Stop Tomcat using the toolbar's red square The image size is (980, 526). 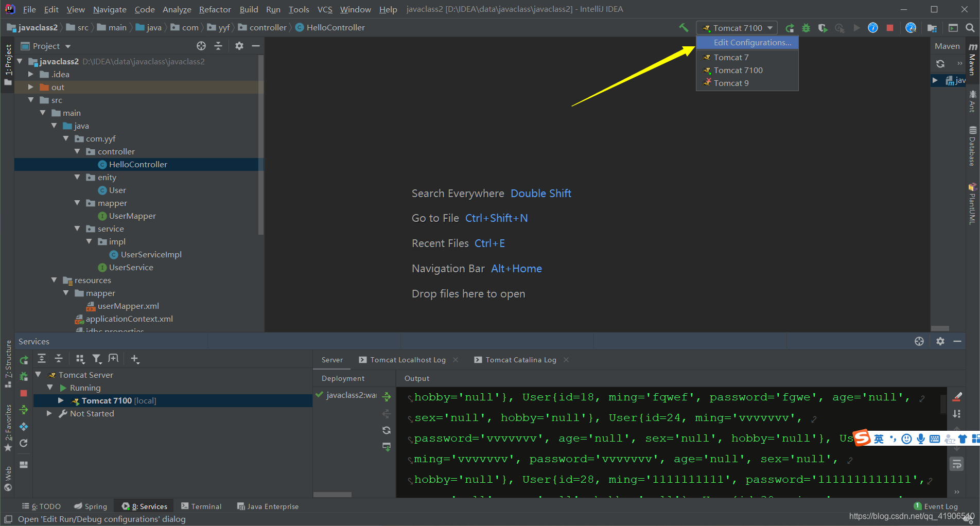point(890,28)
